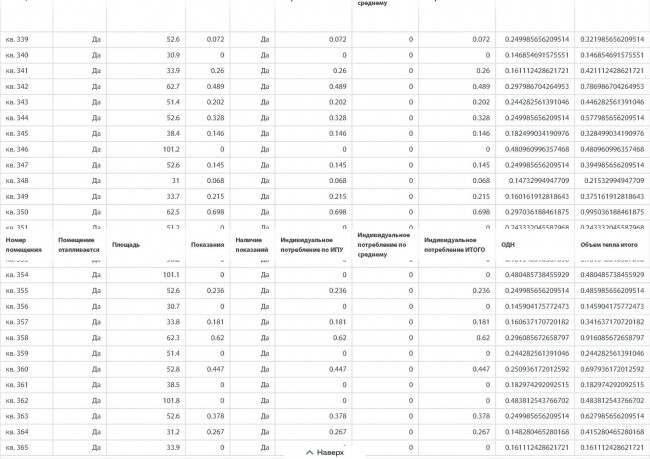Select the row label кв. 349
The width and height of the screenshot is (650, 459).
17,197
